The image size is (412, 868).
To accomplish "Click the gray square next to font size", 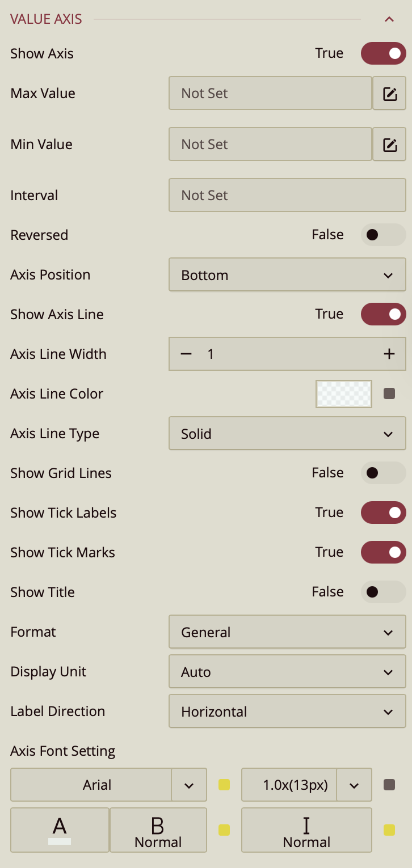I will 389,785.
